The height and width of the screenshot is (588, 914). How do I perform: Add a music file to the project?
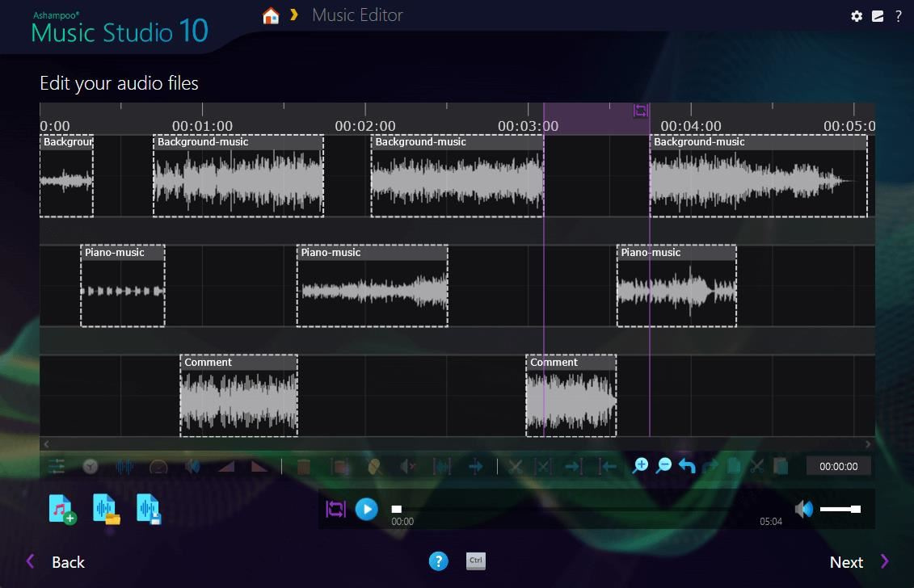click(62, 509)
